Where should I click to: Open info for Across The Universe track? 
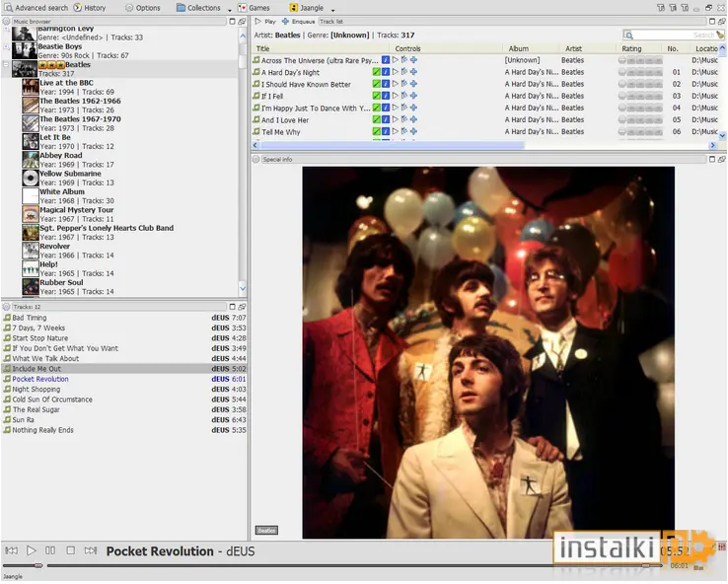386,60
